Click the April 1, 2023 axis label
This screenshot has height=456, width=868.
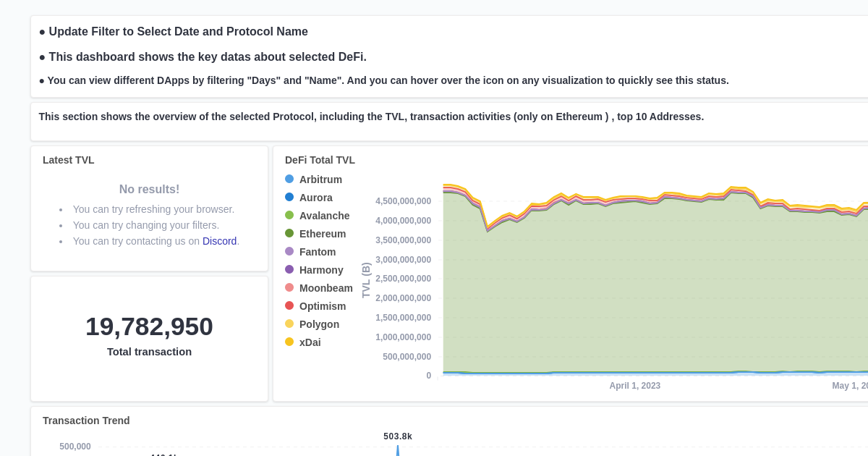[x=634, y=386]
